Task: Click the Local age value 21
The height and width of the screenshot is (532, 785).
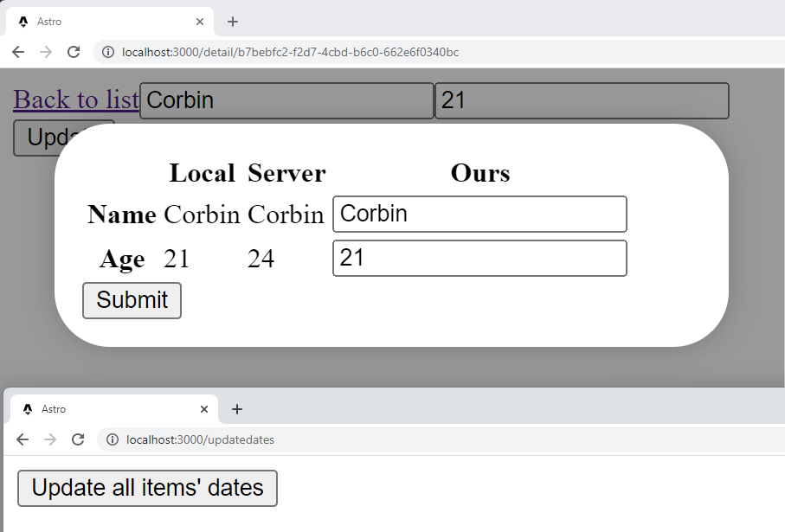Action: [177, 259]
